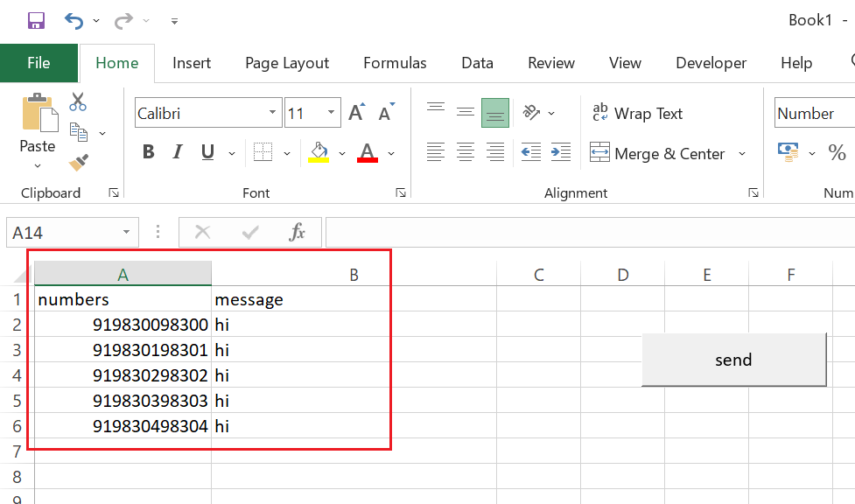
Task: Click Merge & Center
Action: pyautogui.click(x=657, y=153)
